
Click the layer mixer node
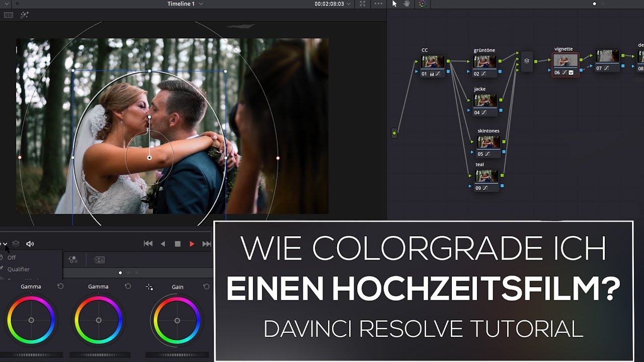pos(527,61)
